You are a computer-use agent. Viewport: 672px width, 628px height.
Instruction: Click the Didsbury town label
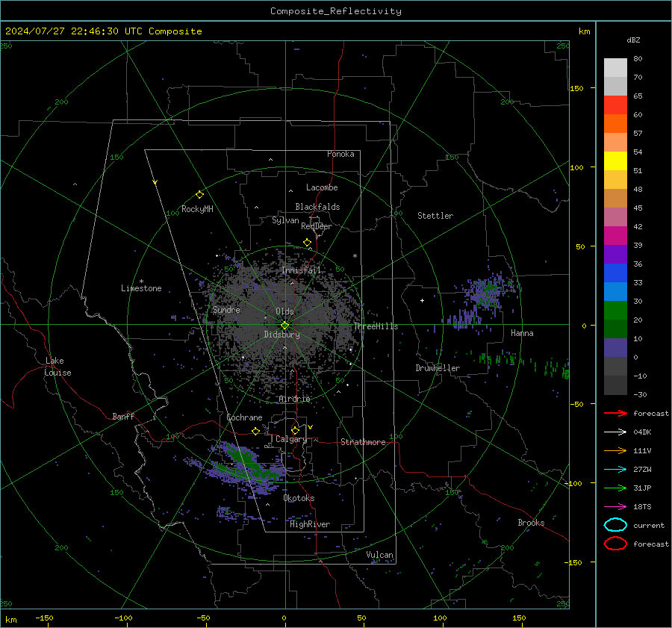pos(281,335)
